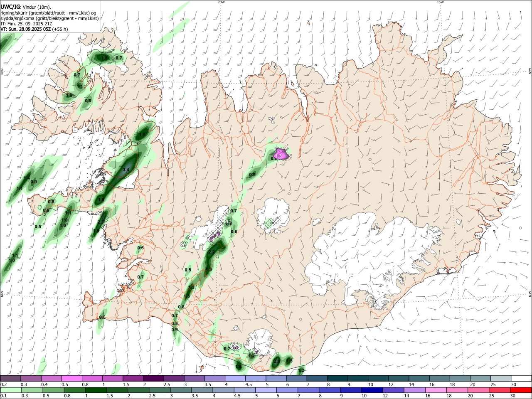Pick top-row dark teal swatch between 8 and 9
This screenshot has width=532, height=399.
coord(337,378)
